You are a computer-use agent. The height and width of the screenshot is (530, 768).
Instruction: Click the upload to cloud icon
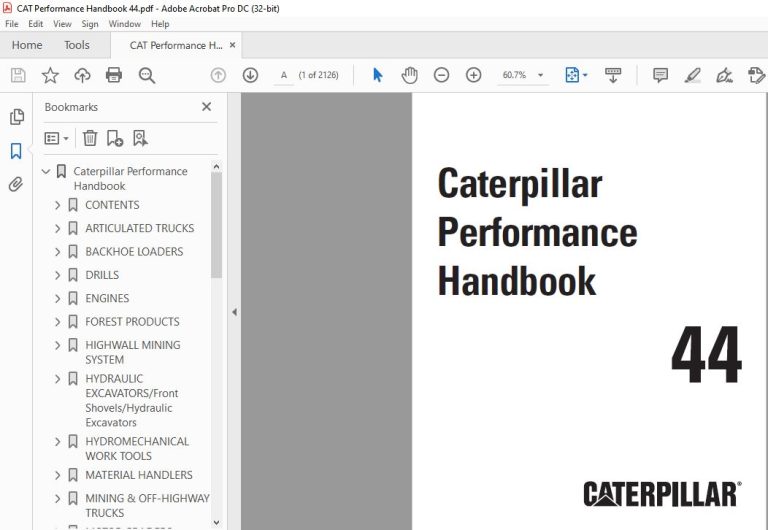pos(82,75)
